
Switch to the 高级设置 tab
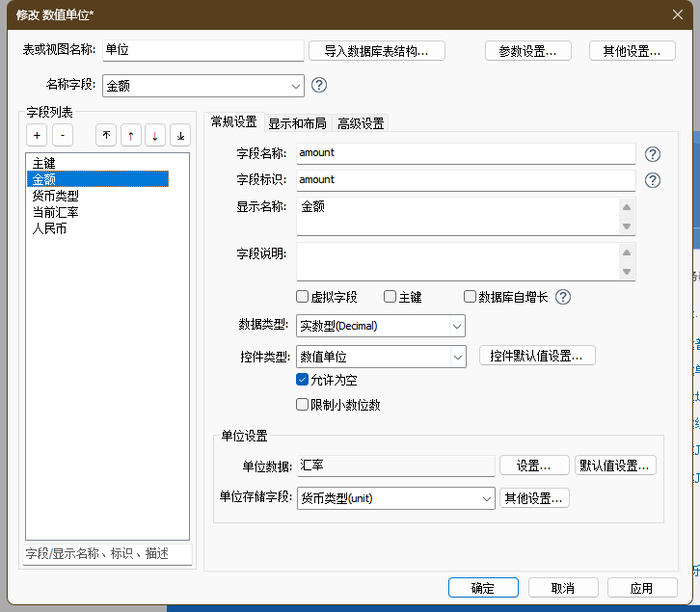click(361, 123)
